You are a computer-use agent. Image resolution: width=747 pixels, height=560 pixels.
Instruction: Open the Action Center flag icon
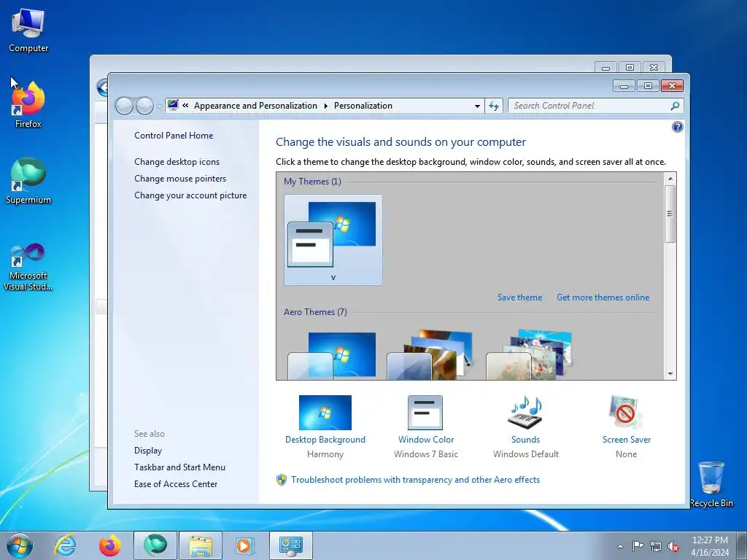coord(638,546)
